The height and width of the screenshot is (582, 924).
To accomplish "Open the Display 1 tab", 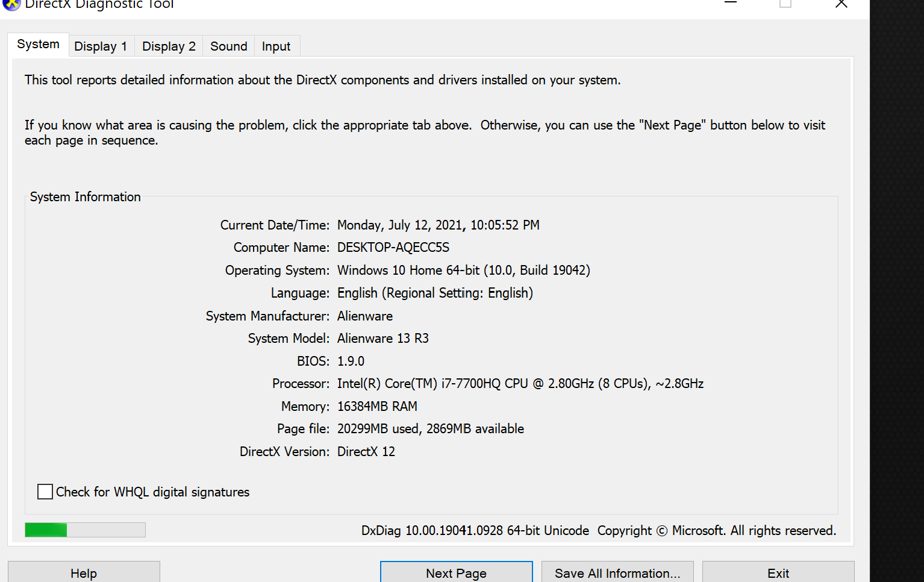I will coord(101,46).
